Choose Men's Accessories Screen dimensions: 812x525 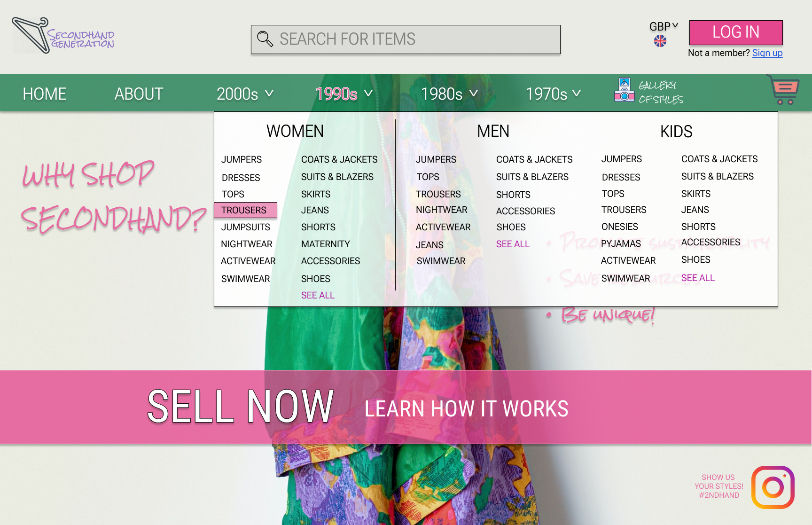click(x=526, y=212)
